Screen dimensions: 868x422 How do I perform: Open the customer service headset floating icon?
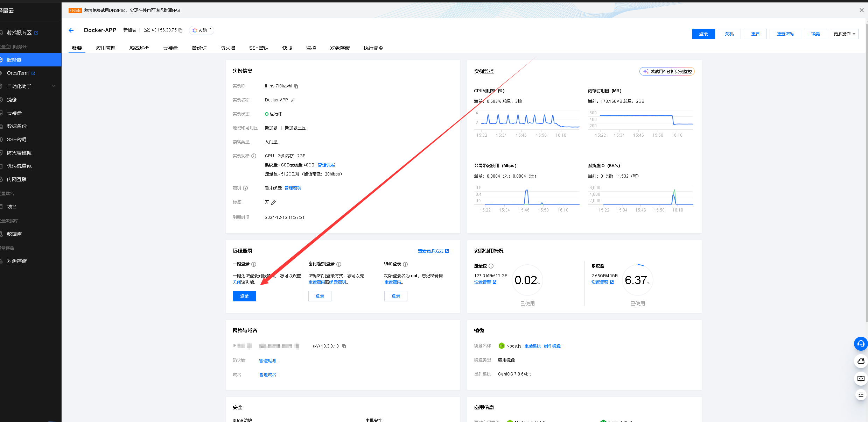(x=861, y=344)
